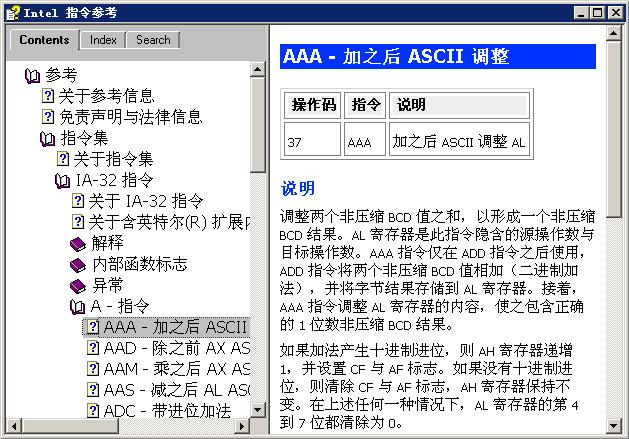Click the 免责声明与法律信息 topic icon
The height and width of the screenshot is (439, 629).
pyautogui.click(x=48, y=117)
